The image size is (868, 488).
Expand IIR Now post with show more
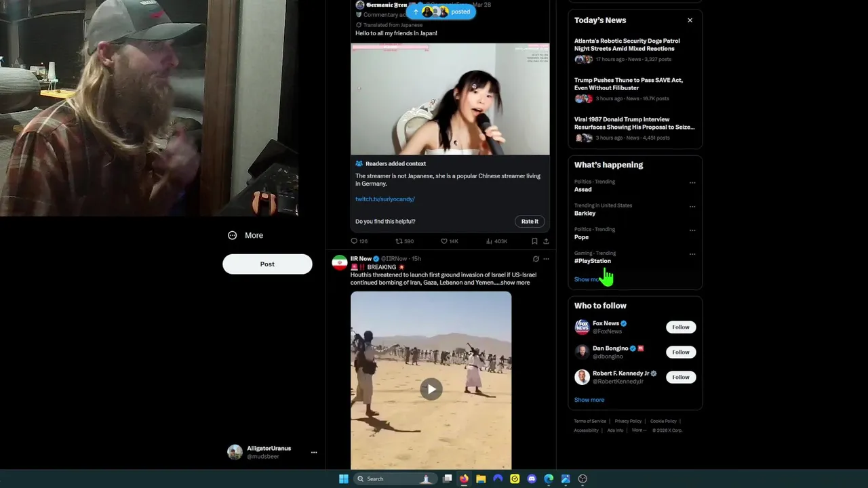click(515, 283)
